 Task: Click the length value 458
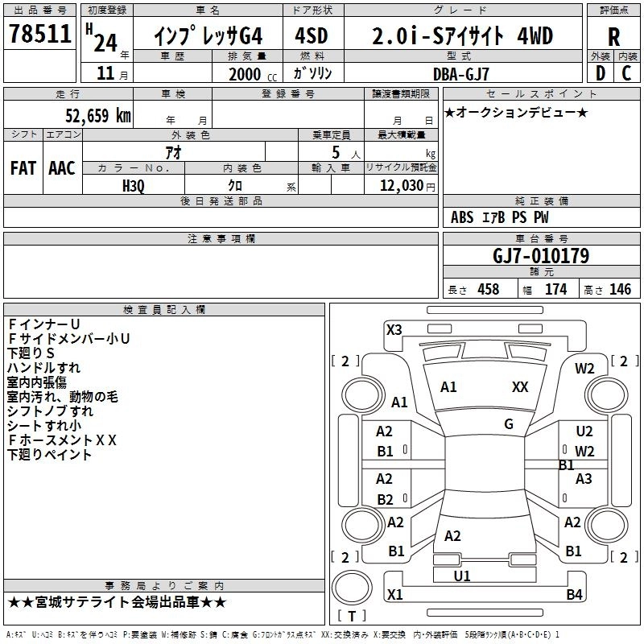click(489, 289)
